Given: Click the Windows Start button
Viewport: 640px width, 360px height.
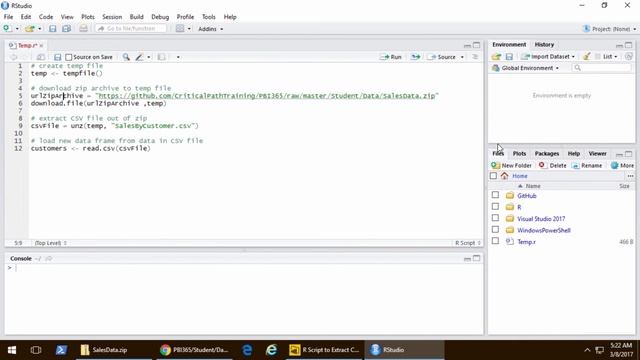Looking at the screenshot, I should pyautogui.click(x=12, y=350).
